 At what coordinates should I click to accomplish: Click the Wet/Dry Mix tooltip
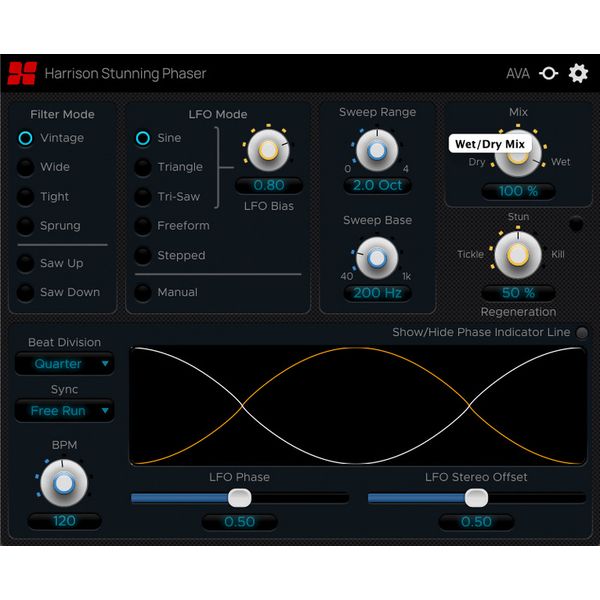(x=490, y=144)
